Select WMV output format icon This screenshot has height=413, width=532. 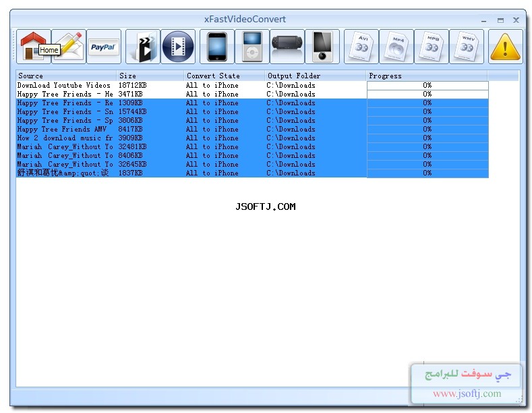point(467,46)
